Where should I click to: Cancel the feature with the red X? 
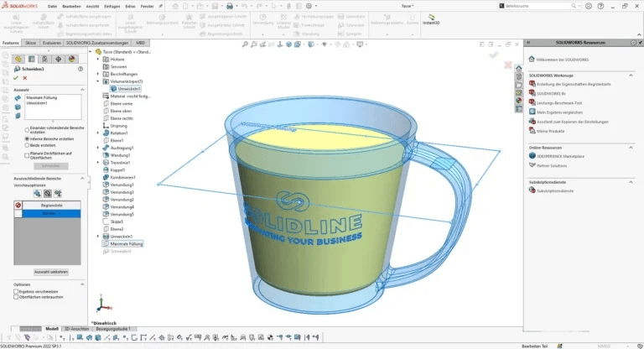[x=25, y=77]
